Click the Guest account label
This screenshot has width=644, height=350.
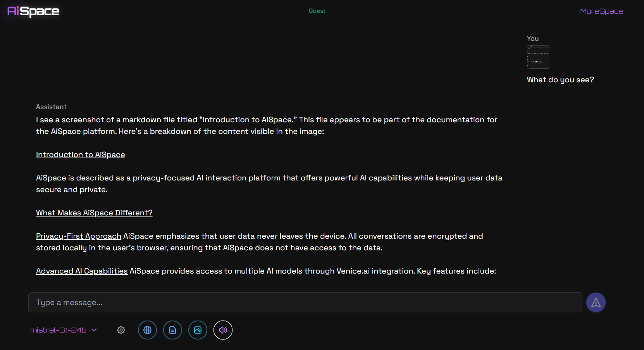click(x=317, y=11)
